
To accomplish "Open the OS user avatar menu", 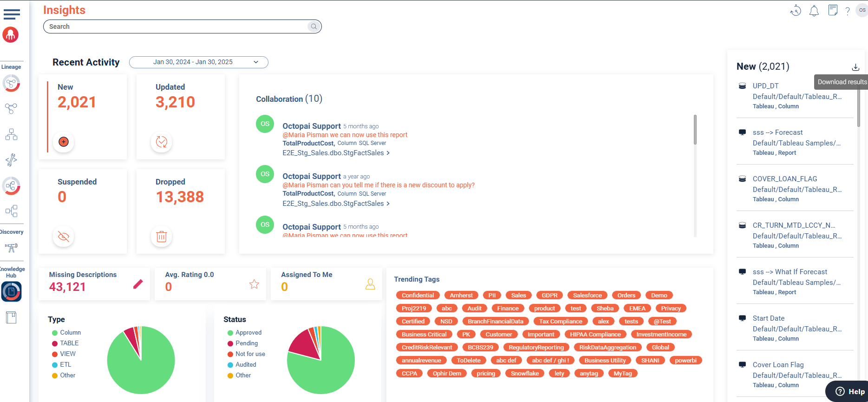I will pyautogui.click(x=862, y=10).
